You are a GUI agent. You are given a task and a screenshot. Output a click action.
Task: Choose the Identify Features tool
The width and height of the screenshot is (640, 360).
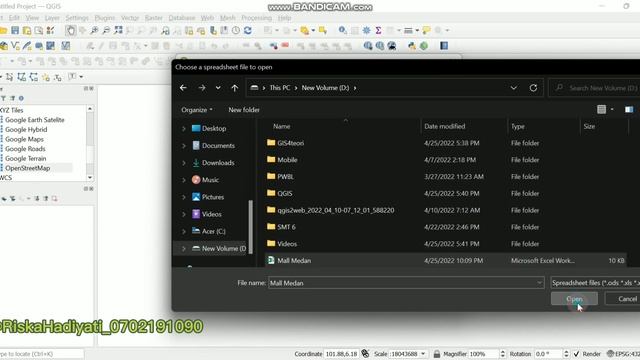coord(342,30)
